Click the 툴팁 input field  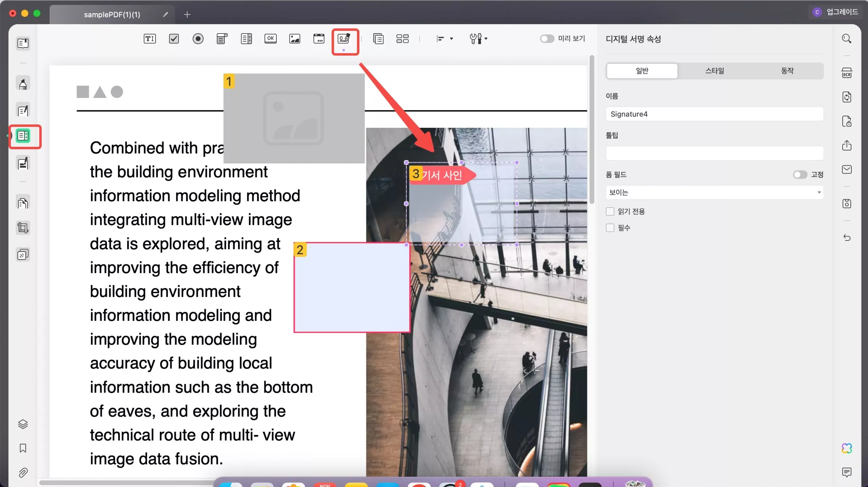(714, 153)
